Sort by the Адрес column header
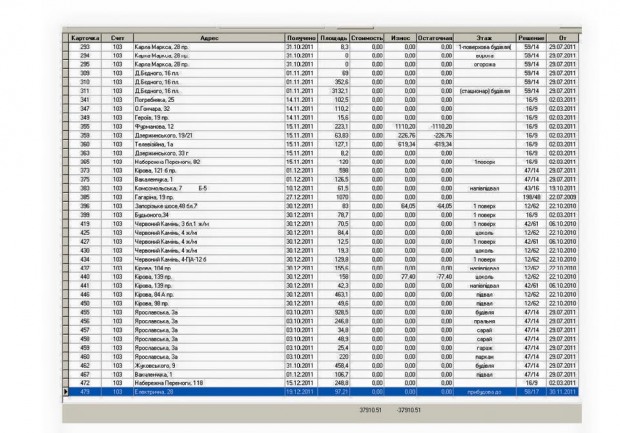This screenshot has height=433, width=620. tap(209, 36)
